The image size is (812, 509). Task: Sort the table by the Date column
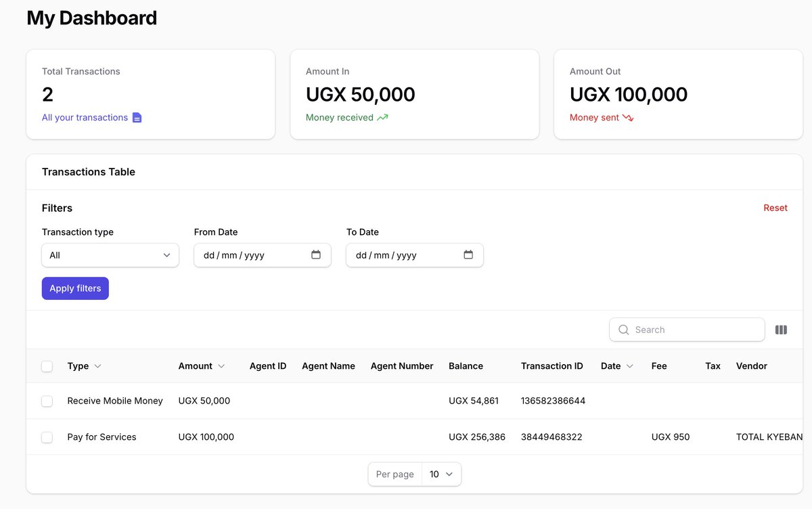617,366
